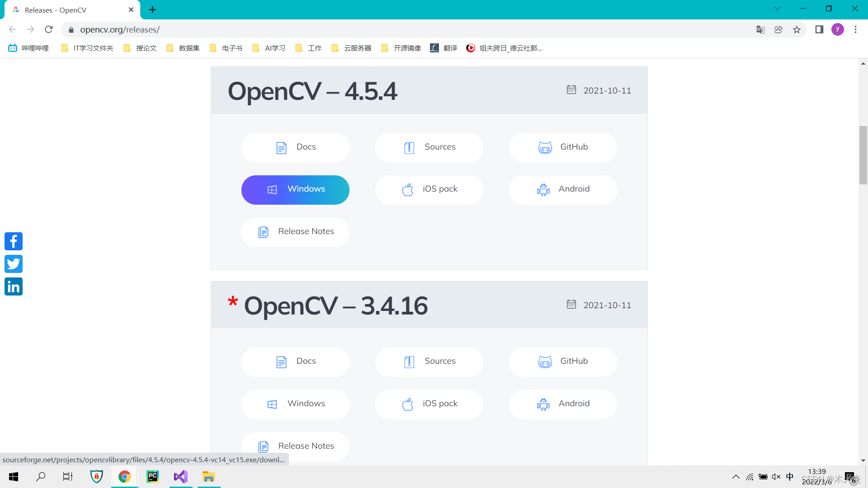Select the Releases - OpenCV tab

72,10
